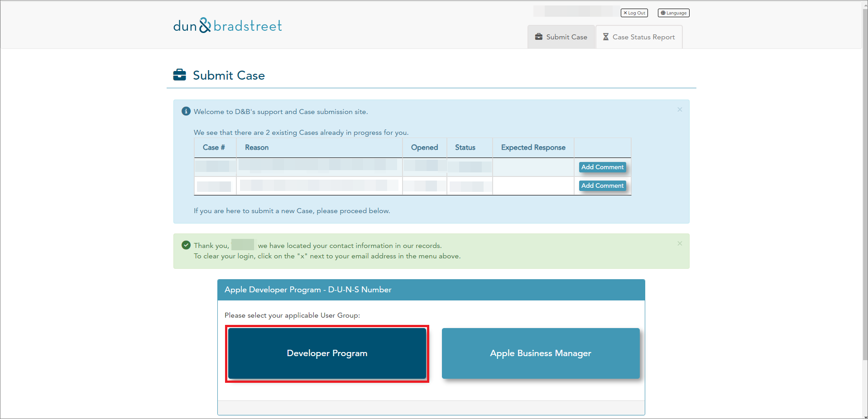The image size is (868, 419).
Task: Click the Opened column header
Action: coord(424,148)
